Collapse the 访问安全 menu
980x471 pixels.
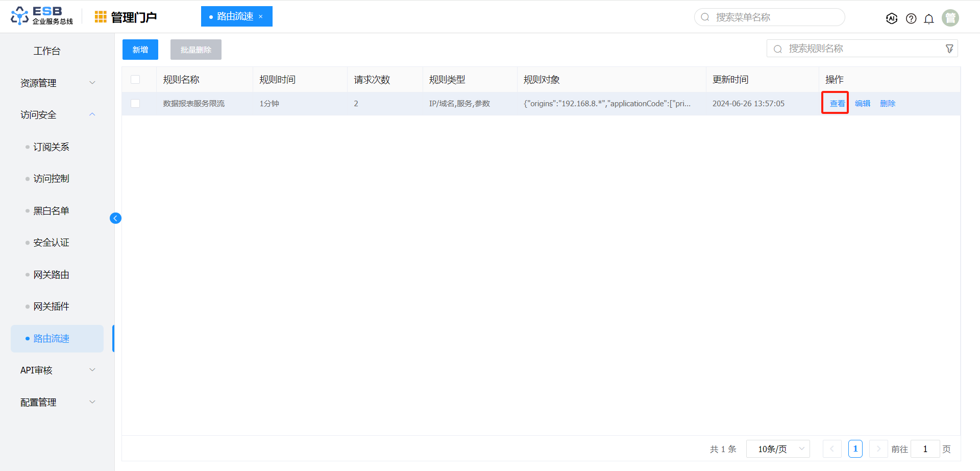56,115
